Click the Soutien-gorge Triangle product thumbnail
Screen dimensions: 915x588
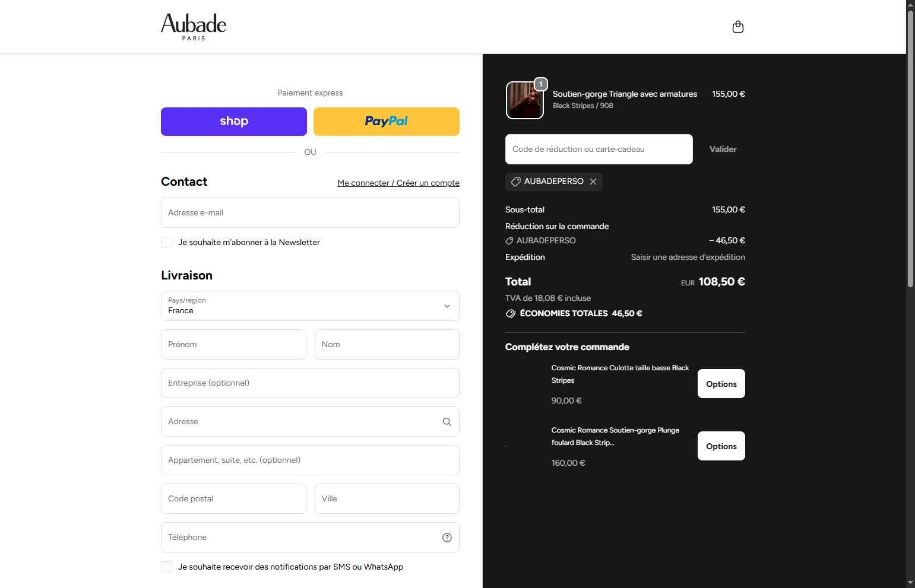[525, 100]
